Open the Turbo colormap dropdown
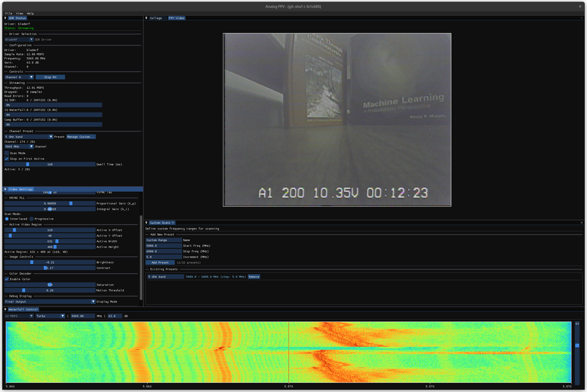Screen dimensions: 587x392 (50, 316)
